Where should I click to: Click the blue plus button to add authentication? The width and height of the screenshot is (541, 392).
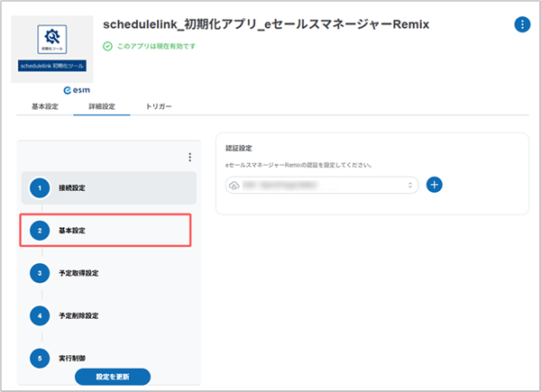[x=435, y=184]
